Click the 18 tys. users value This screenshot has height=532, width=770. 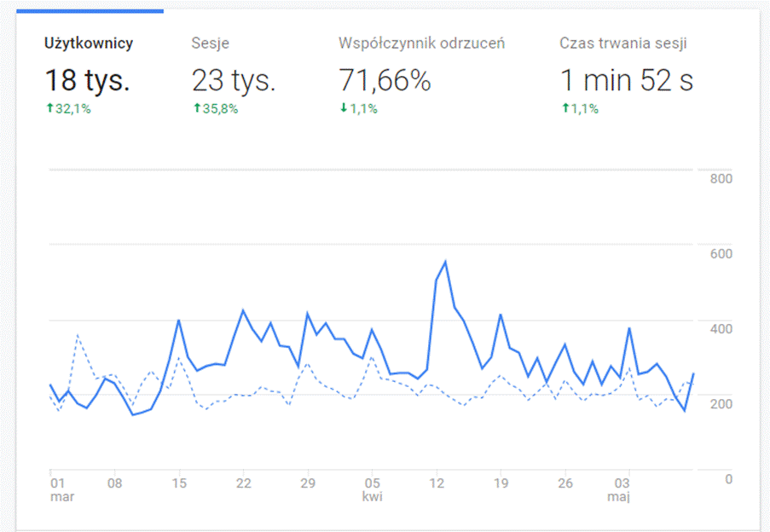click(x=88, y=80)
